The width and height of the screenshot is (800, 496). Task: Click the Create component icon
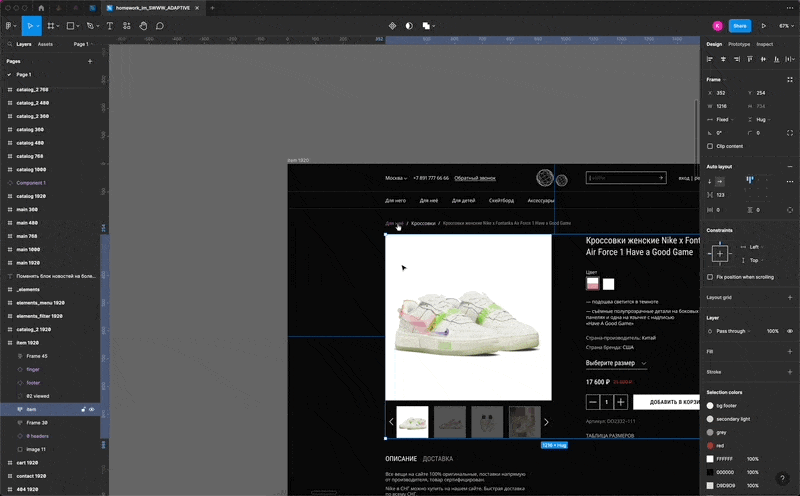[392, 26]
